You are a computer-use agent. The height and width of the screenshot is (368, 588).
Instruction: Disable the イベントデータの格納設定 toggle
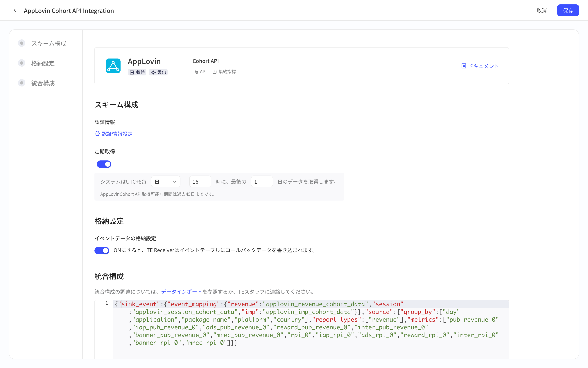pos(102,250)
